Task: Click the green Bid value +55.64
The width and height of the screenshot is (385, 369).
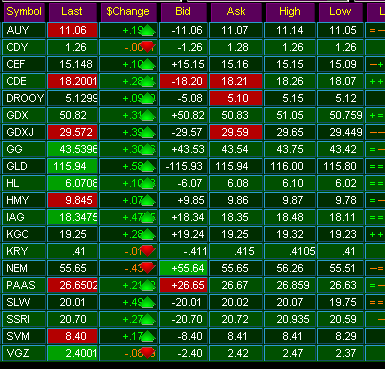Action: tap(184, 268)
